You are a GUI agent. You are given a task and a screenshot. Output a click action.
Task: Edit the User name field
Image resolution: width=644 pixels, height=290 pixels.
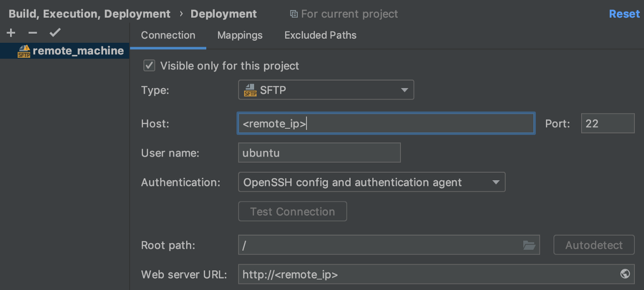(x=319, y=153)
